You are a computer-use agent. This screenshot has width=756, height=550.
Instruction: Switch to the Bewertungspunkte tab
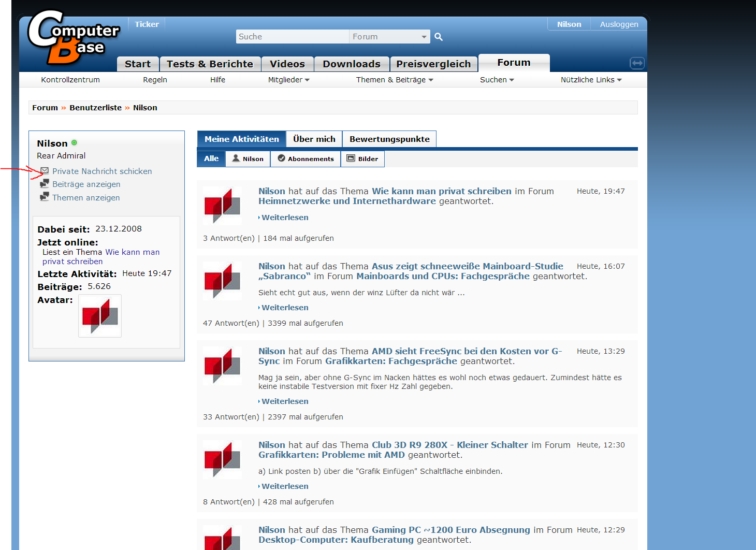[x=389, y=139]
